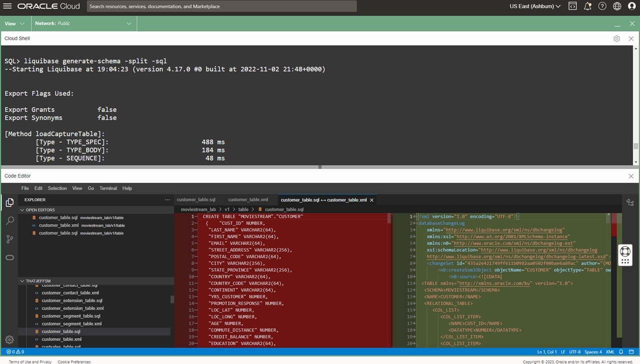Open the Help menu in Code Editor
This screenshot has width=640, height=364.
[x=127, y=188]
